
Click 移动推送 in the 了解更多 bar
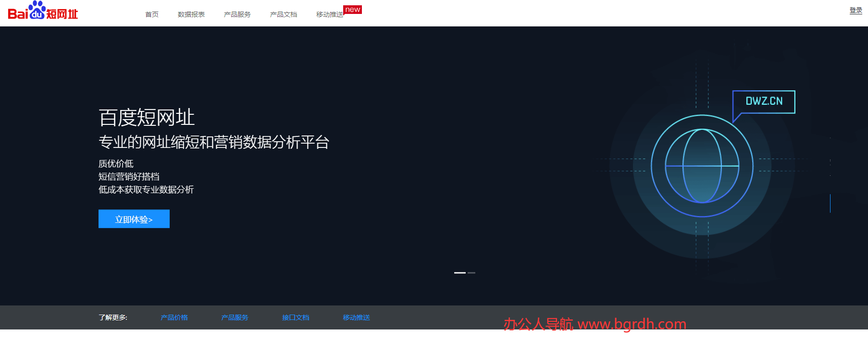click(x=356, y=317)
